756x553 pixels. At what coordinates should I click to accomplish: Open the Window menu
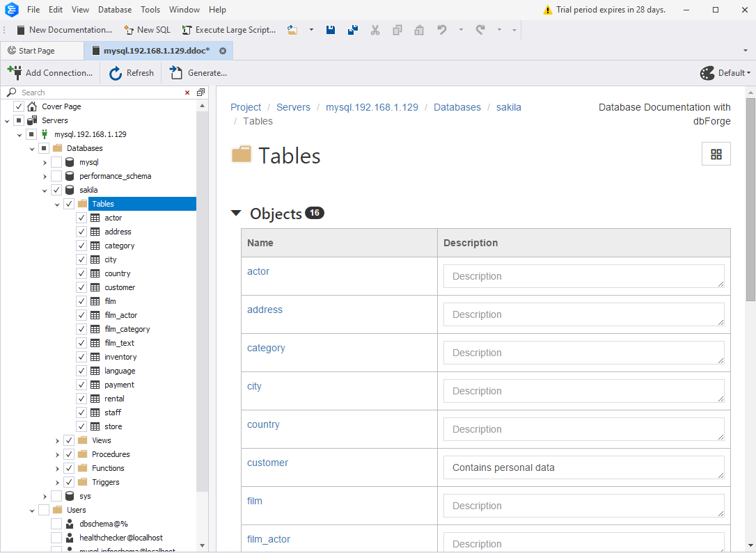(x=184, y=10)
